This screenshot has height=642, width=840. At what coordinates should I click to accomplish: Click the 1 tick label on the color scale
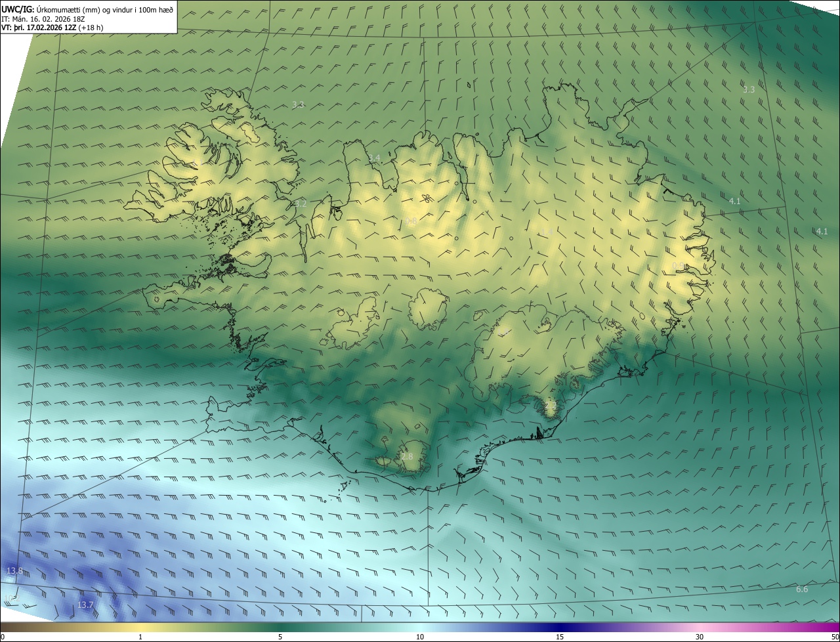click(x=140, y=637)
